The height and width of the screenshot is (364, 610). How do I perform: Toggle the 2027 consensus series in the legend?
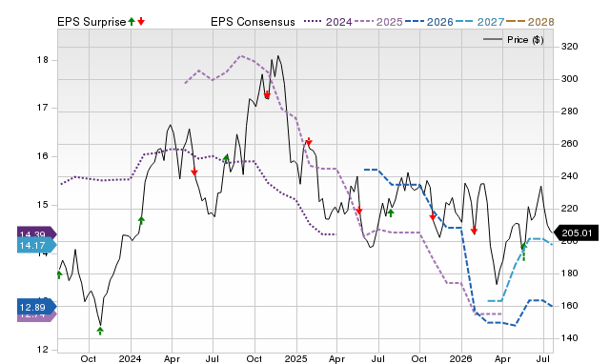click(x=480, y=22)
